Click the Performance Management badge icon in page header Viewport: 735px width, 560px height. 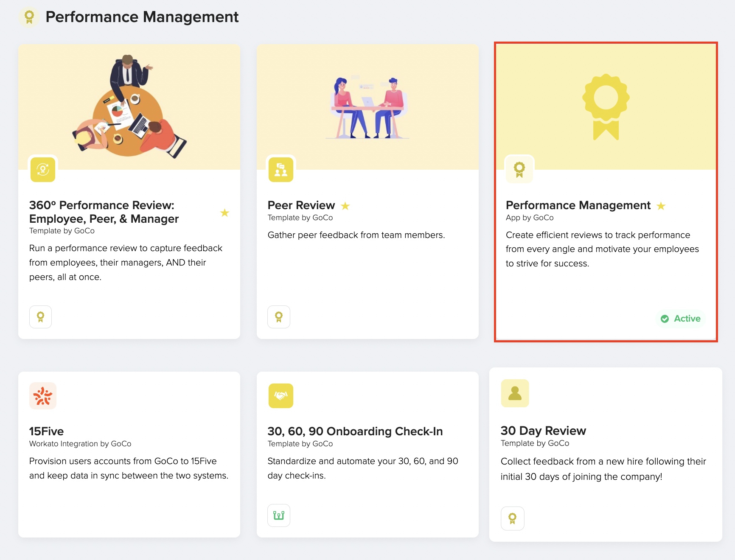pyautogui.click(x=29, y=17)
